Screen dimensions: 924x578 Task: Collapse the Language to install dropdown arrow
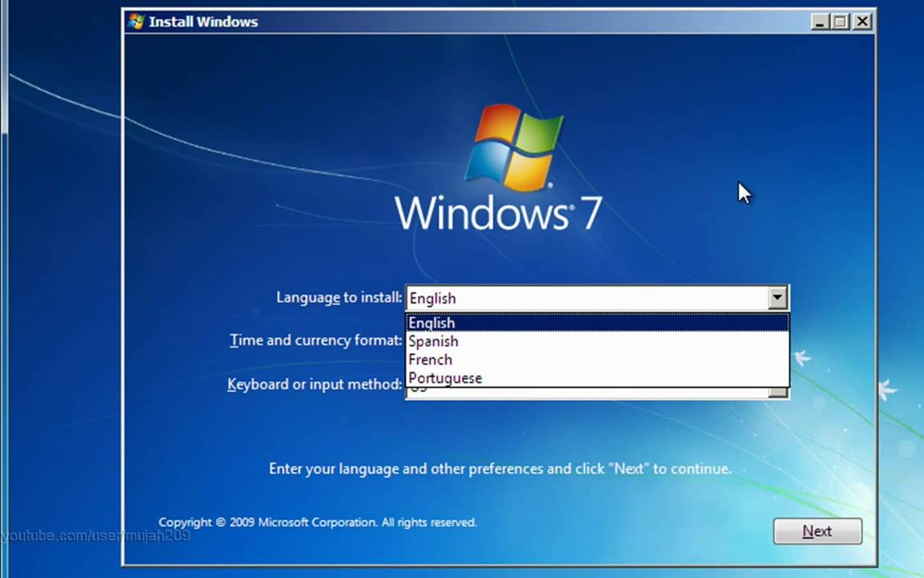[778, 298]
